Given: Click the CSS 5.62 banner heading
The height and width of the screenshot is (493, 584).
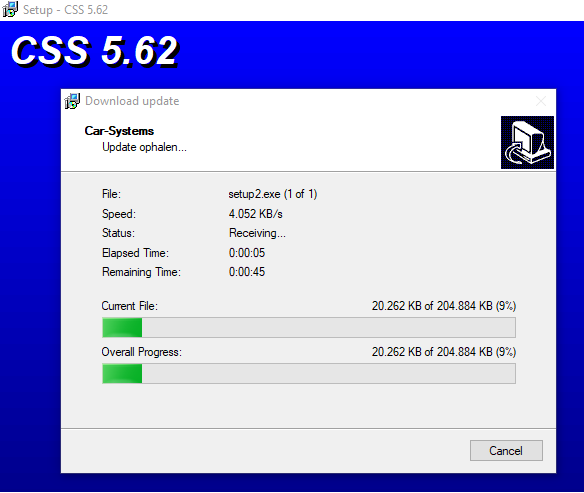Looking at the screenshot, I should pyautogui.click(x=95, y=51).
